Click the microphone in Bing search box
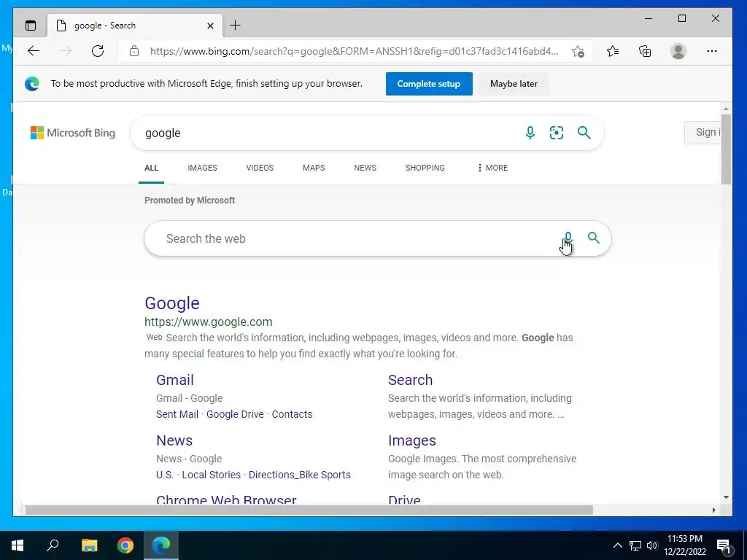The image size is (747, 560). point(530,133)
